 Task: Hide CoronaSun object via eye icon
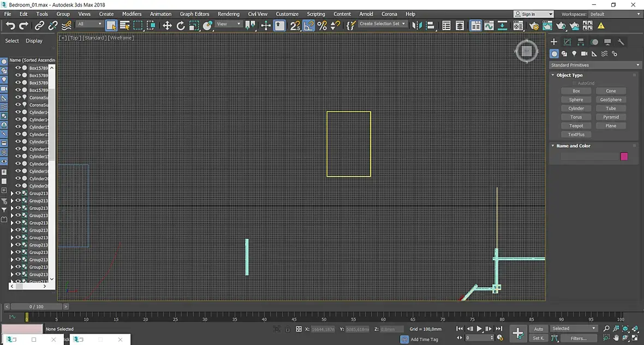pyautogui.click(x=18, y=98)
